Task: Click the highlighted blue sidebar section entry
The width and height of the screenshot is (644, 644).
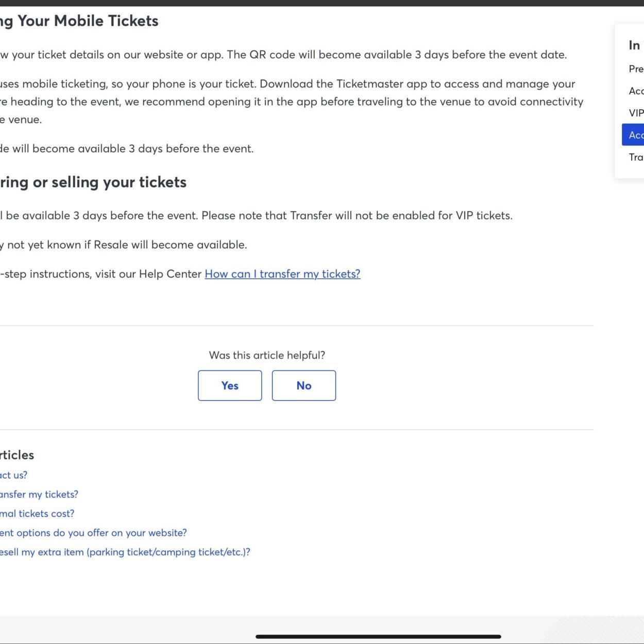Action: (636, 135)
